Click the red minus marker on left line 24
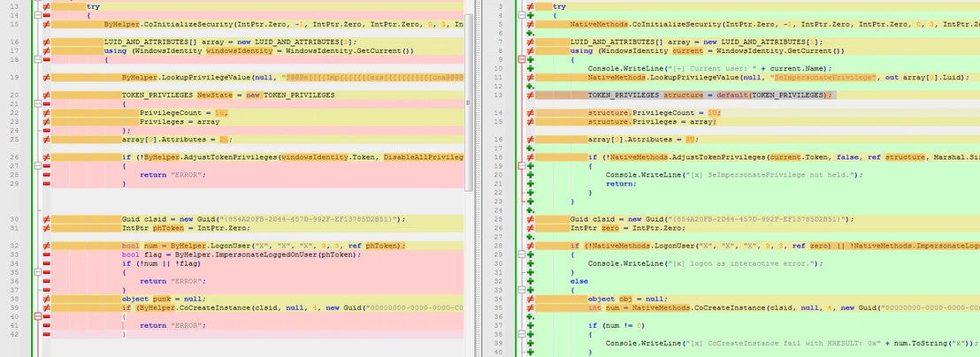The image size is (980, 357). (x=46, y=131)
